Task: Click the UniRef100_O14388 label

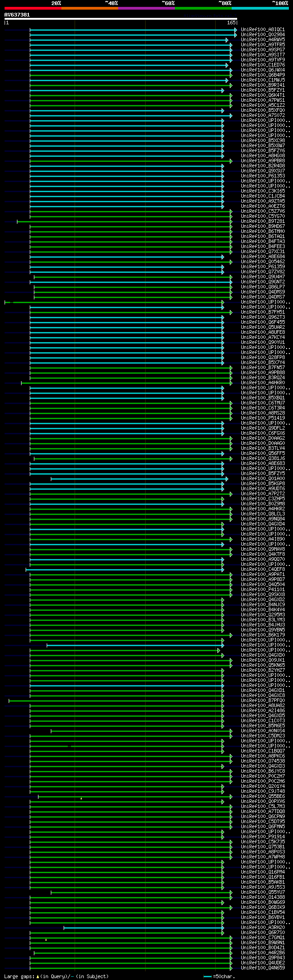Action: pos(263,897)
